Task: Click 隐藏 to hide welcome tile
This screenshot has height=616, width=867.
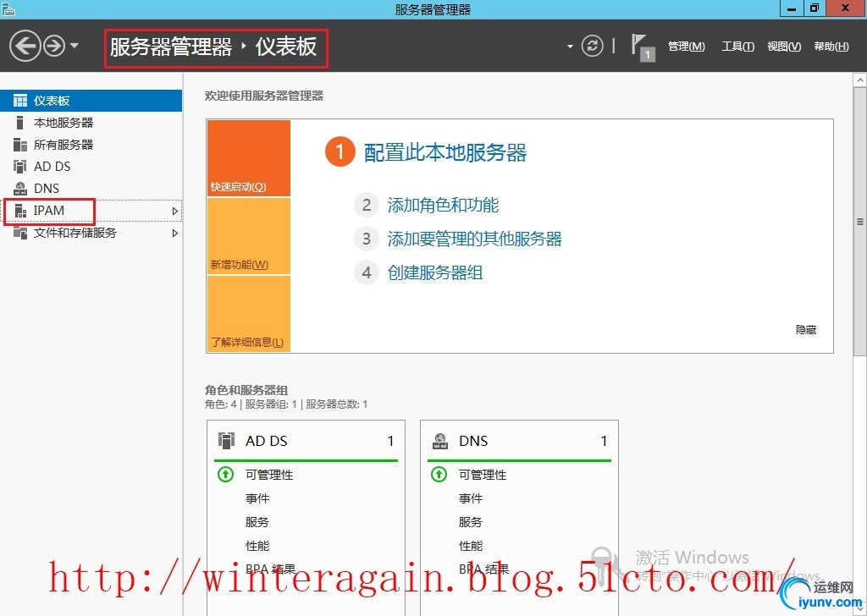Action: click(806, 330)
